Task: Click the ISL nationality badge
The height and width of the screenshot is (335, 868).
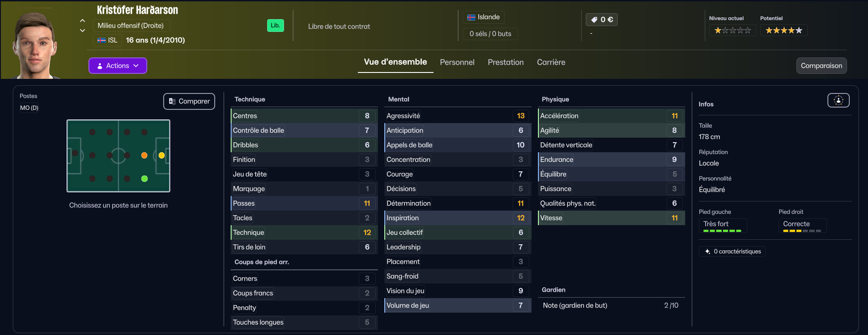Action: click(x=108, y=40)
